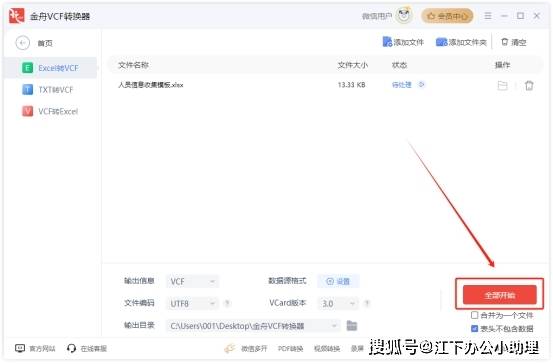553x364 pixels.
Task: Open the WeChat user avatar
Action: click(404, 16)
